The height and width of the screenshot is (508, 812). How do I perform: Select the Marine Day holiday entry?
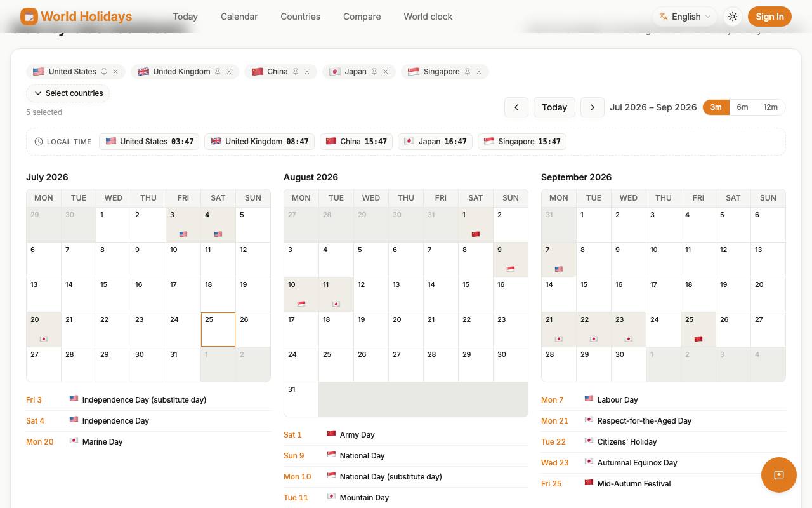(148, 442)
